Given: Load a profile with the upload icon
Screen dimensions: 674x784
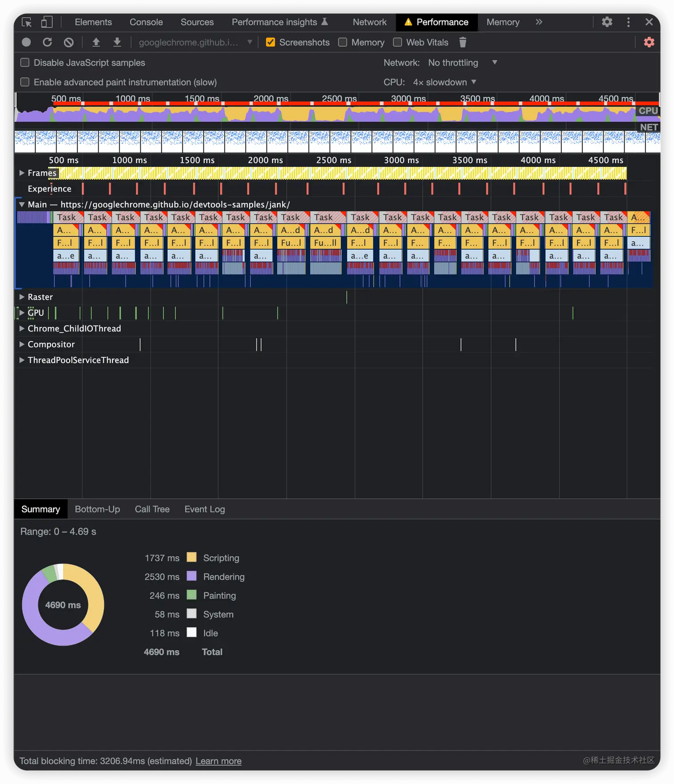Looking at the screenshot, I should (96, 42).
